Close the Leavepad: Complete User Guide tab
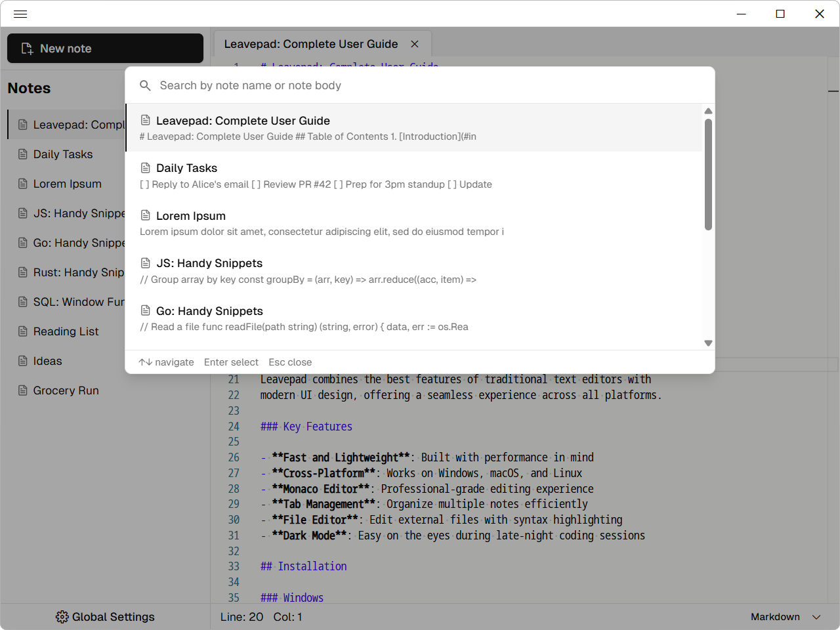The width and height of the screenshot is (840, 630). pos(415,44)
